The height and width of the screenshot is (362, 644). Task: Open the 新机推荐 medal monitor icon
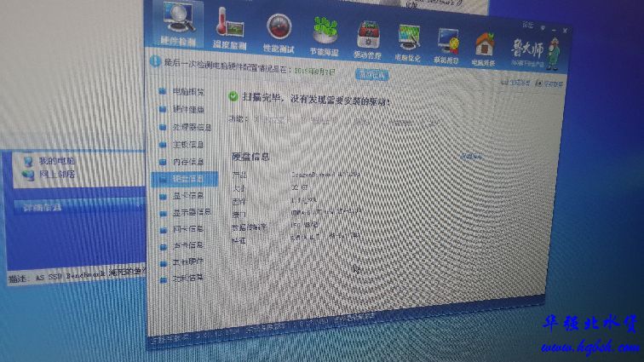tap(447, 46)
